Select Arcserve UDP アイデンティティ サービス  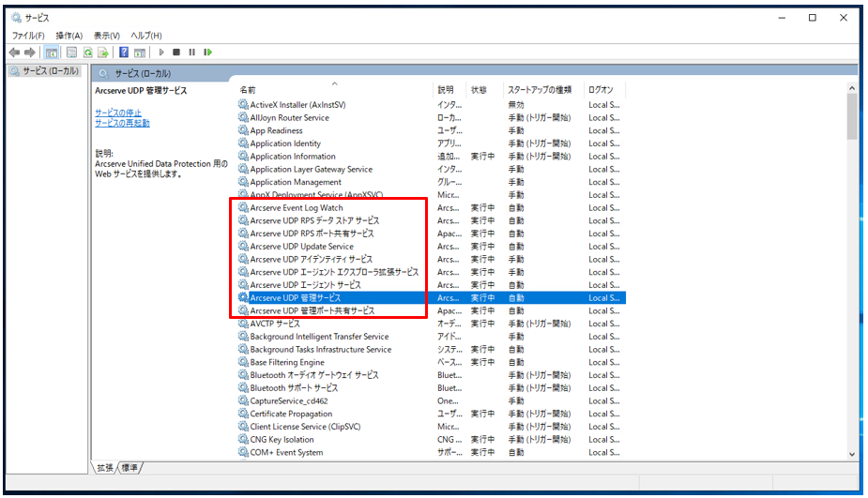(312, 259)
